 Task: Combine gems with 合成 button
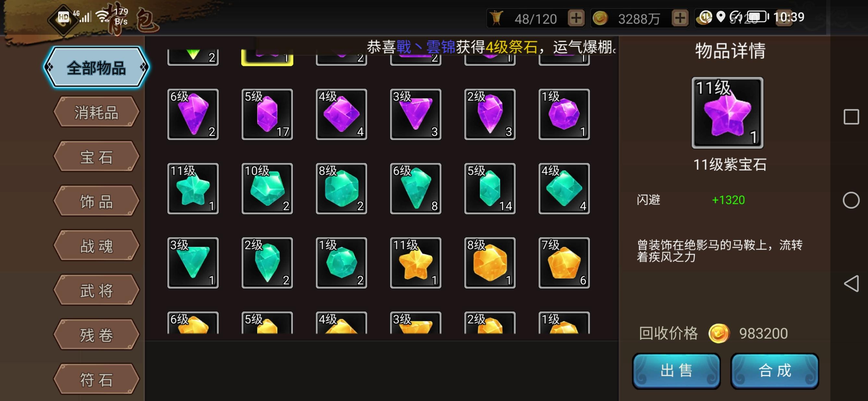(x=774, y=371)
